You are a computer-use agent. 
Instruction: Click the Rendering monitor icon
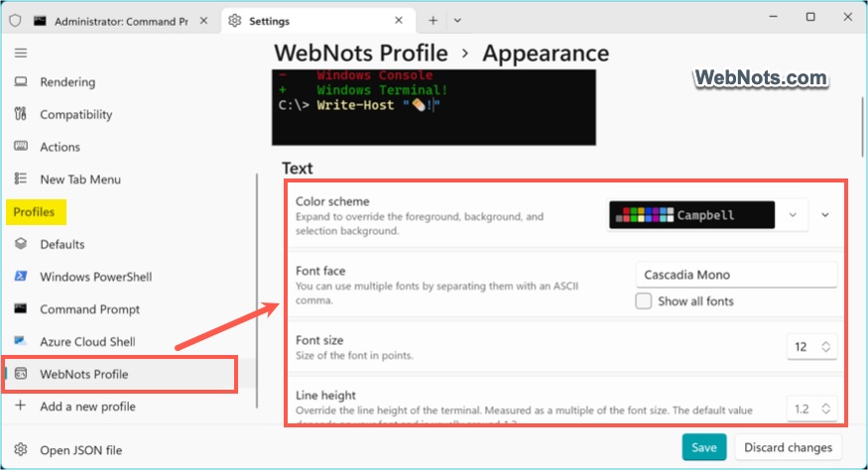pos(21,82)
